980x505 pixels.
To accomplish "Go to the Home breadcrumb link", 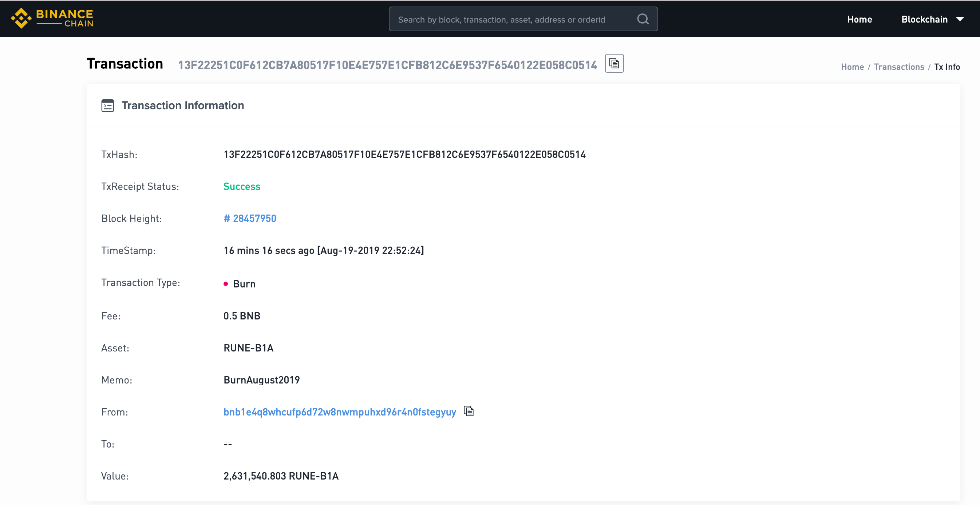I will [x=852, y=67].
